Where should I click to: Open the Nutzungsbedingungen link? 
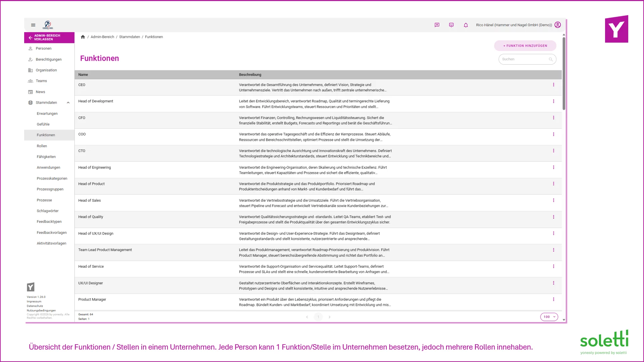41,311
